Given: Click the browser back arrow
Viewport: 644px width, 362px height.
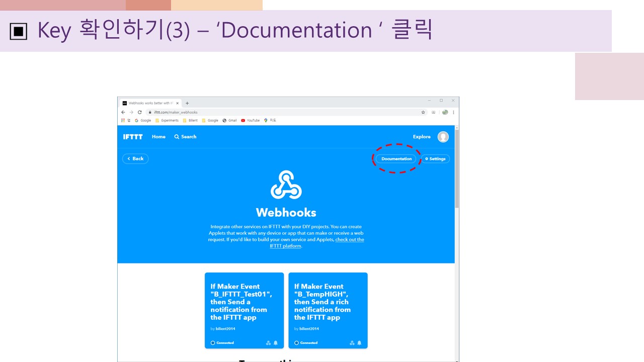Looking at the screenshot, I should coord(123,112).
